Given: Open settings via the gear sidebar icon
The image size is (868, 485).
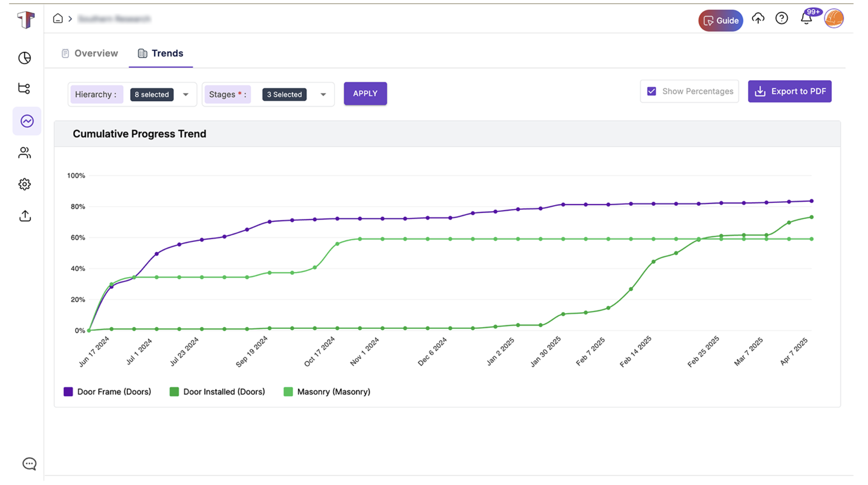Looking at the screenshot, I should pos(25,184).
